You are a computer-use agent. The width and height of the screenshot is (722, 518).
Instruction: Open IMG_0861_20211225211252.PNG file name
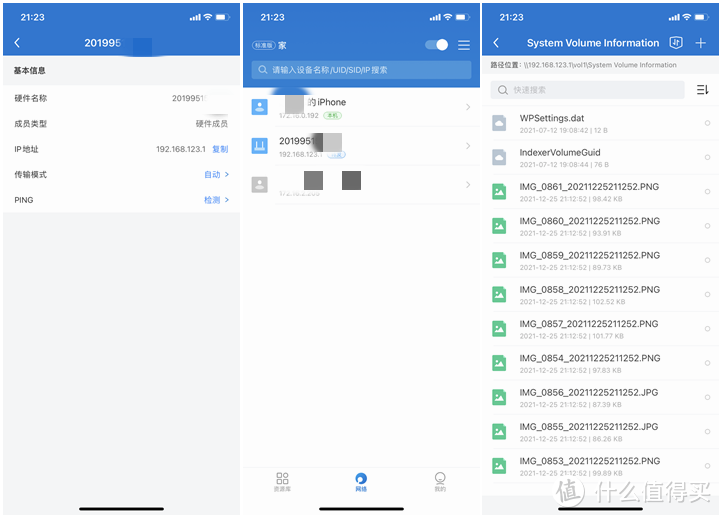pos(589,186)
